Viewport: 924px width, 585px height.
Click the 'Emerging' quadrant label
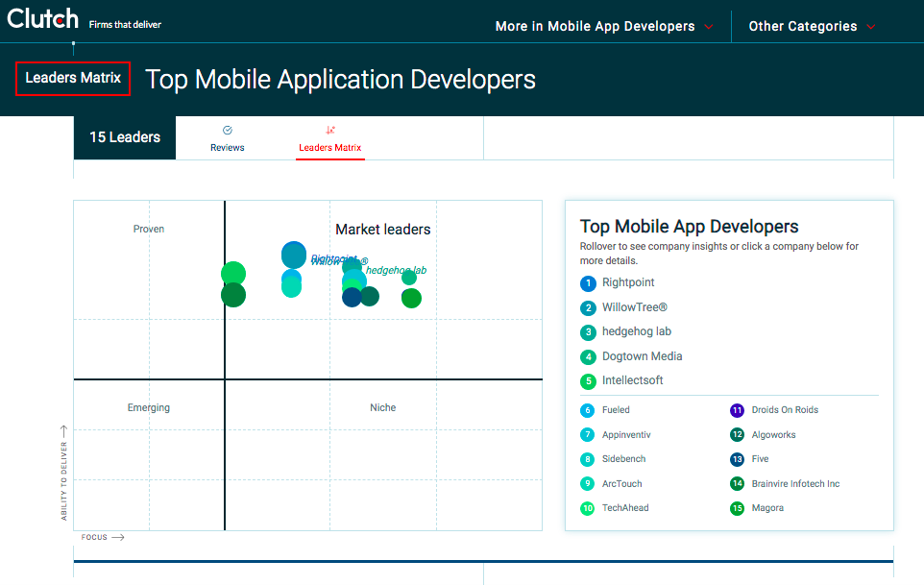point(149,407)
